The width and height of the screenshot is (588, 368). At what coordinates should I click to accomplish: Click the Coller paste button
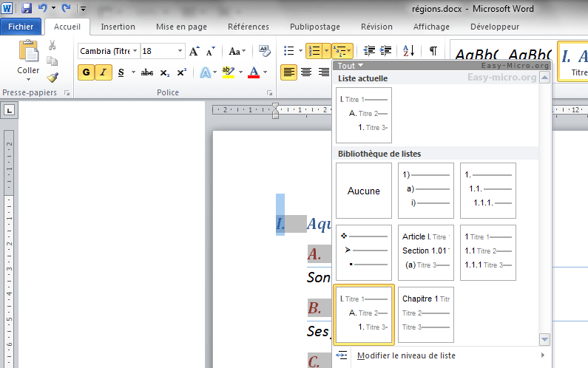point(28,60)
